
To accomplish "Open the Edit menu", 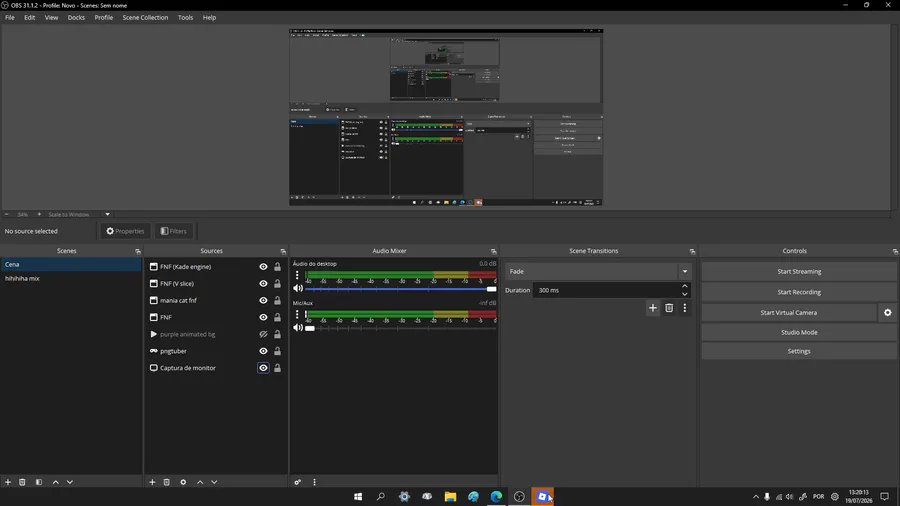I will [x=29, y=18].
